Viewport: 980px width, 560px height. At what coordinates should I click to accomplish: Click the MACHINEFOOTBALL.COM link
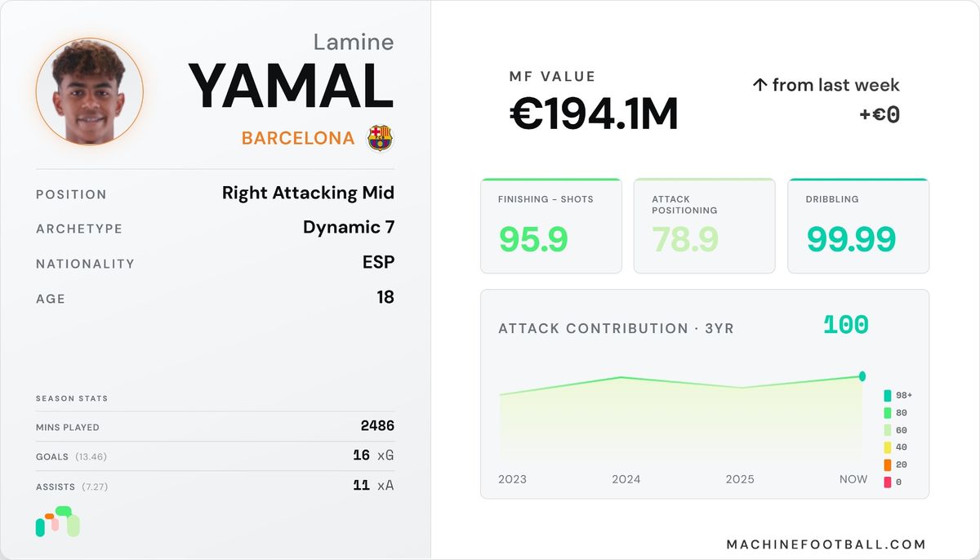826,544
